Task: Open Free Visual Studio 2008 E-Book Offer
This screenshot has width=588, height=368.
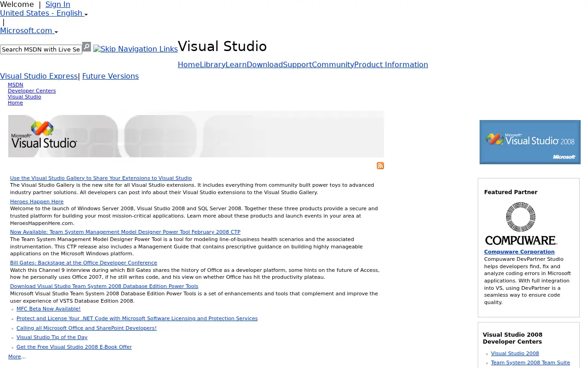Action: (x=74, y=347)
